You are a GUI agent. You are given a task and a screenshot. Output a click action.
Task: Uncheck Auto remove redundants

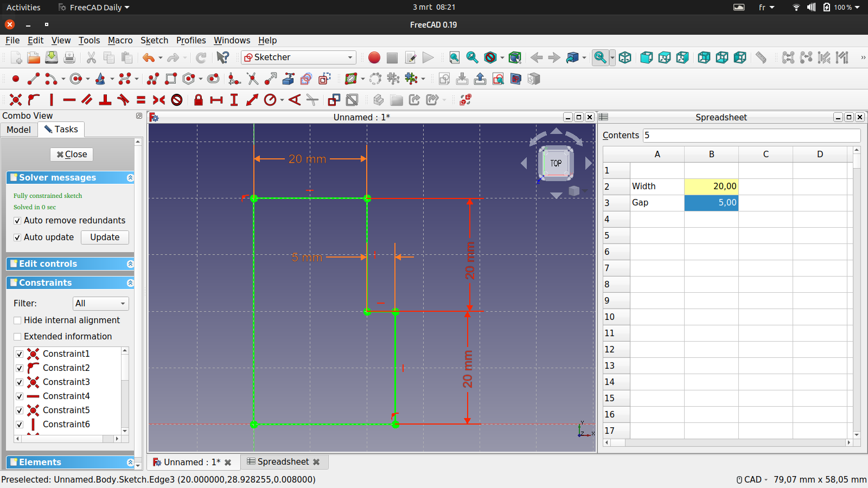[17, 221]
